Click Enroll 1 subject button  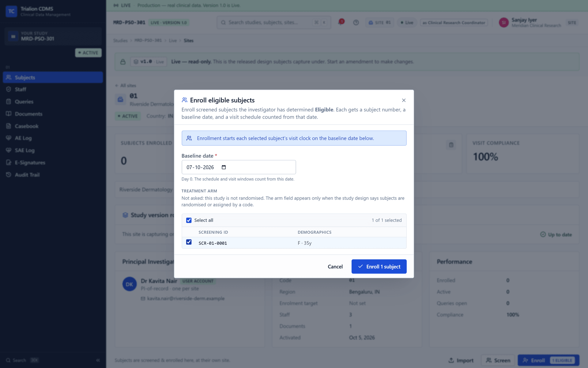pyautogui.click(x=379, y=266)
